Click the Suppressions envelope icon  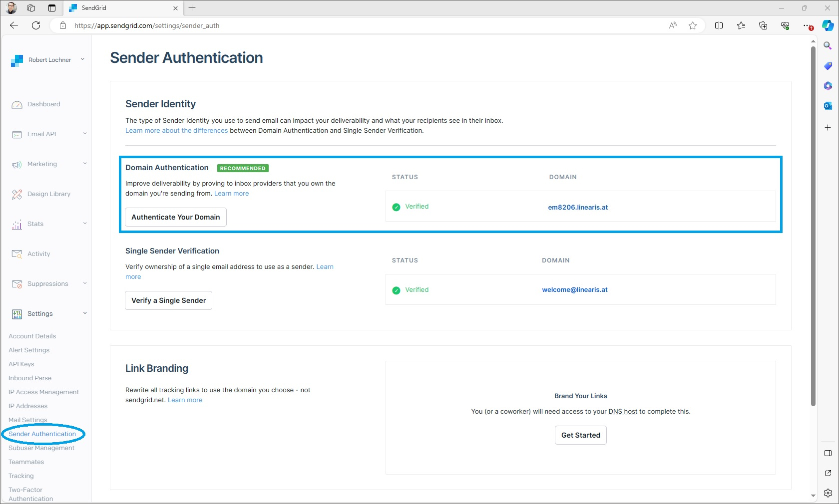point(17,284)
